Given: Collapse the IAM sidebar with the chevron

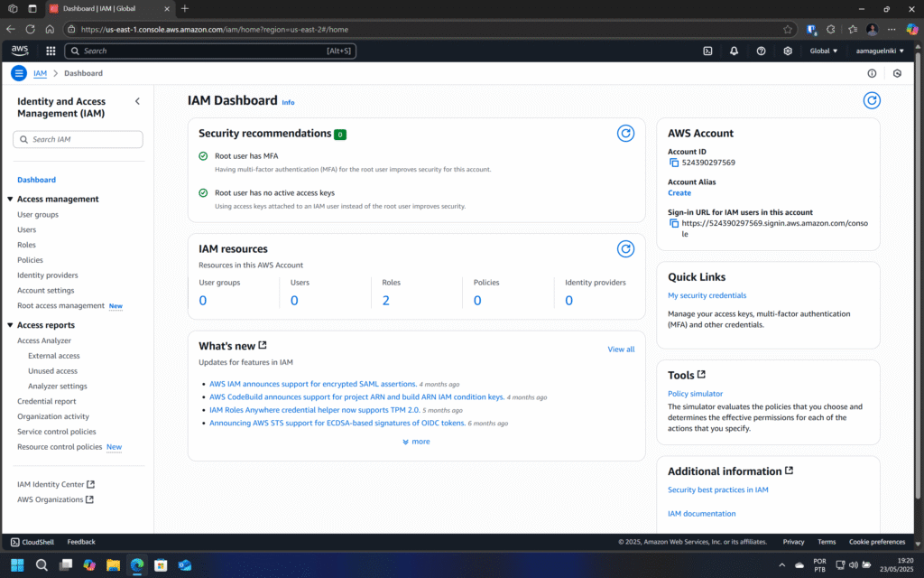Looking at the screenshot, I should pyautogui.click(x=137, y=101).
